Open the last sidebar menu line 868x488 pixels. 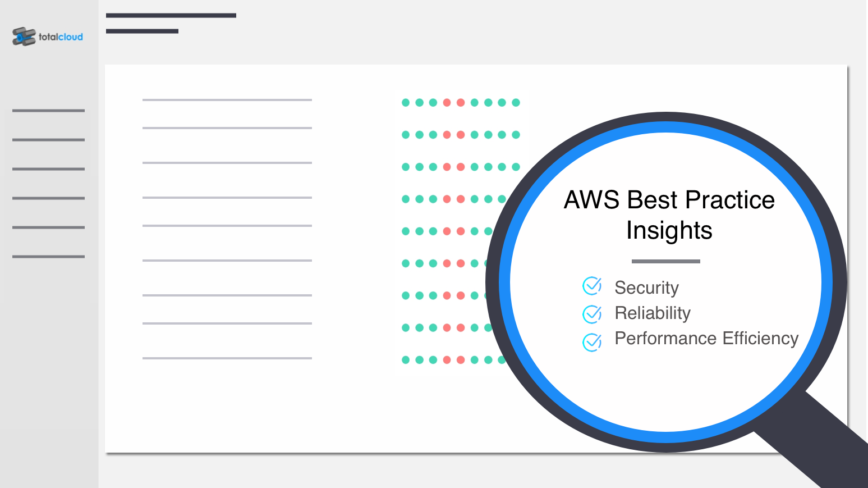[x=48, y=257]
